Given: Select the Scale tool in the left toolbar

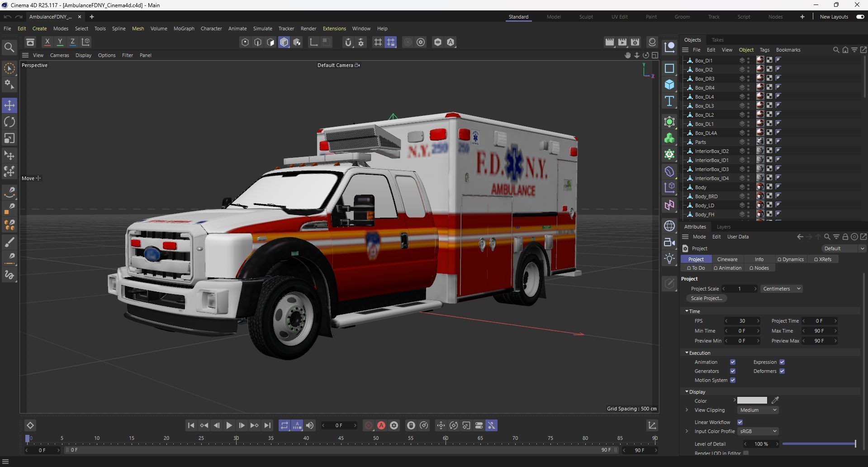Looking at the screenshot, I should tap(9, 138).
